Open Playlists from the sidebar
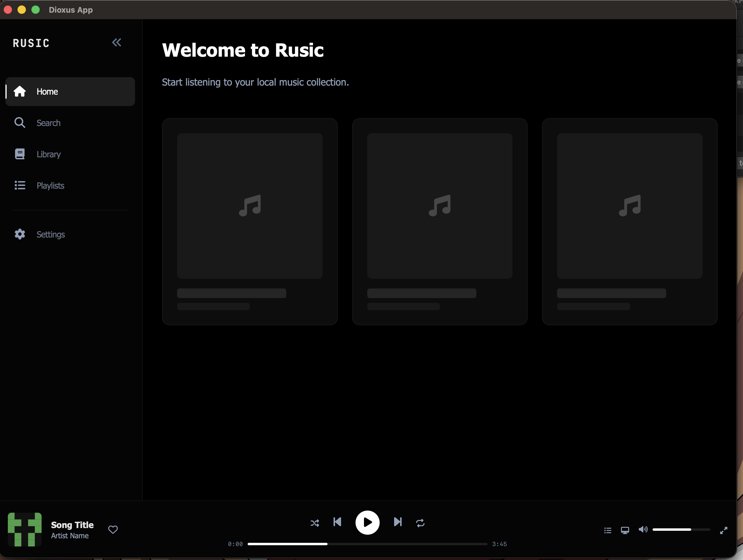 pyautogui.click(x=50, y=185)
